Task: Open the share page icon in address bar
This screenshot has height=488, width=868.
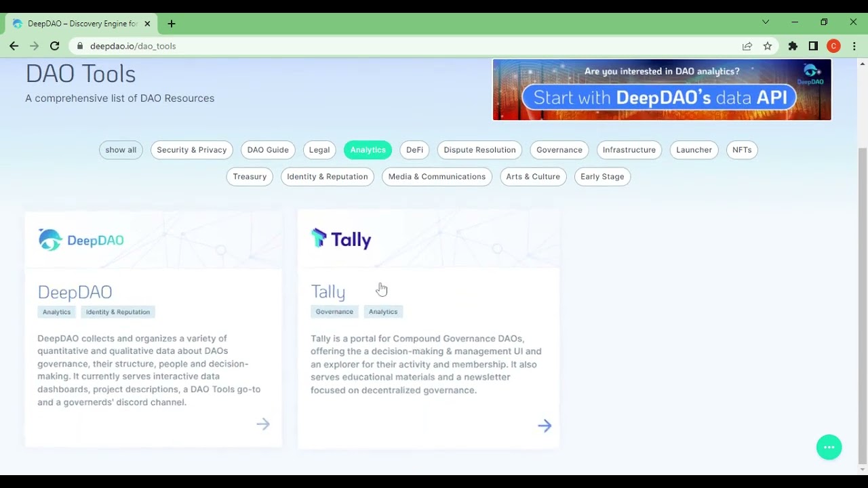Action: tap(747, 46)
